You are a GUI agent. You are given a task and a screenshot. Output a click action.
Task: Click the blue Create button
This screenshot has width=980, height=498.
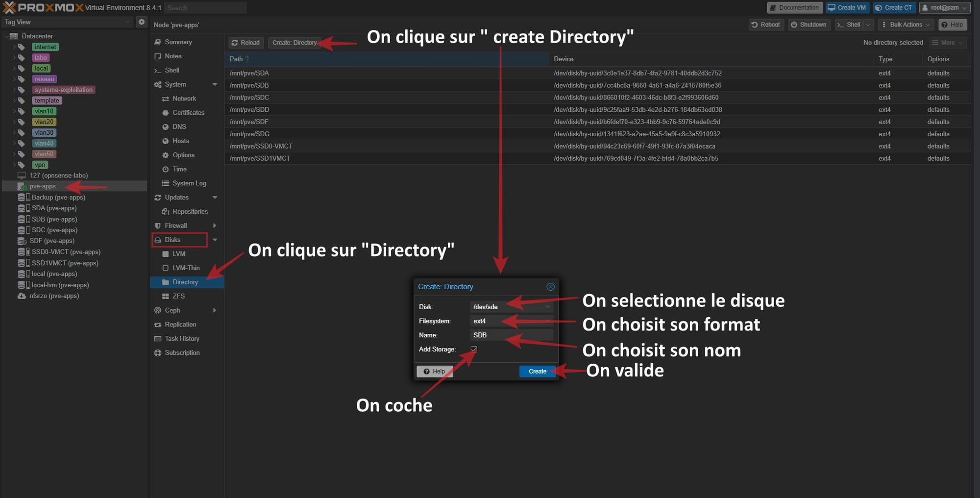tap(537, 372)
